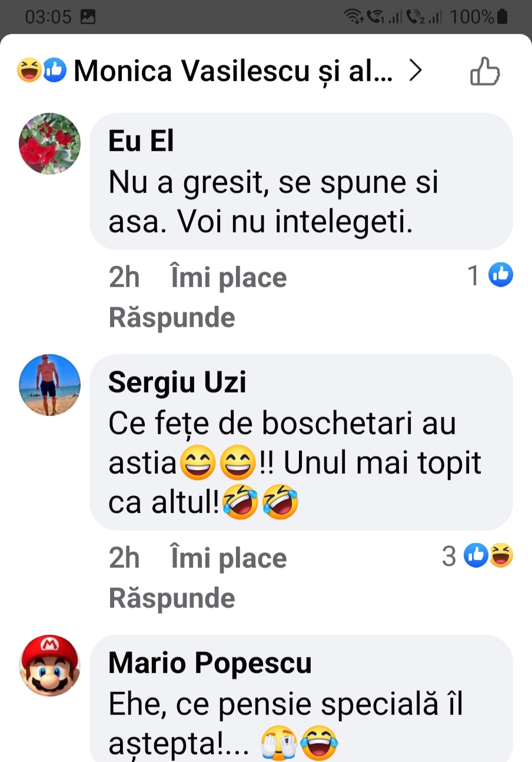
Task: Reply to Sergiu Uzi's comment with Răspunde
Action: coord(172,598)
